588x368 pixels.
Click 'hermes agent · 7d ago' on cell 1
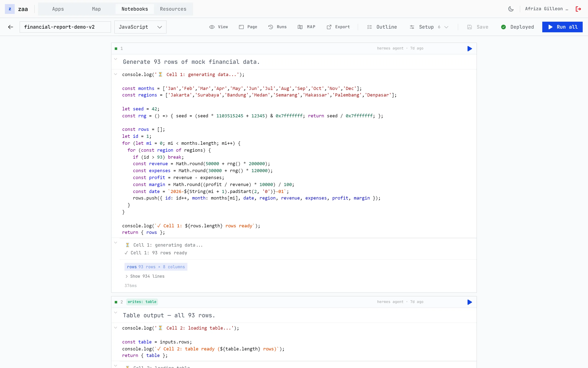tap(400, 48)
